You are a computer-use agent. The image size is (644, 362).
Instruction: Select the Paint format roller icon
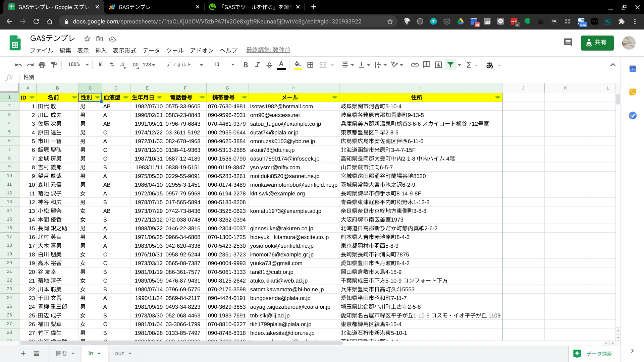tap(54, 65)
